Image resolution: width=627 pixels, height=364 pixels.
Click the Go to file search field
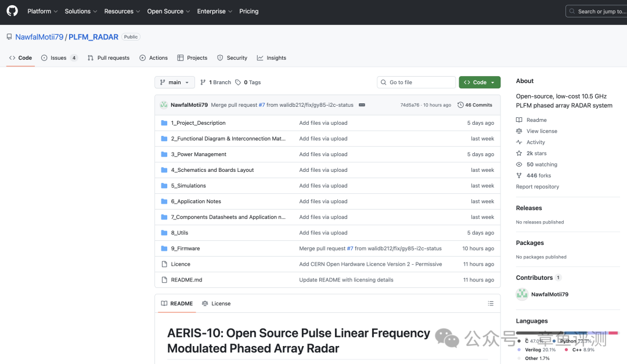(416, 82)
